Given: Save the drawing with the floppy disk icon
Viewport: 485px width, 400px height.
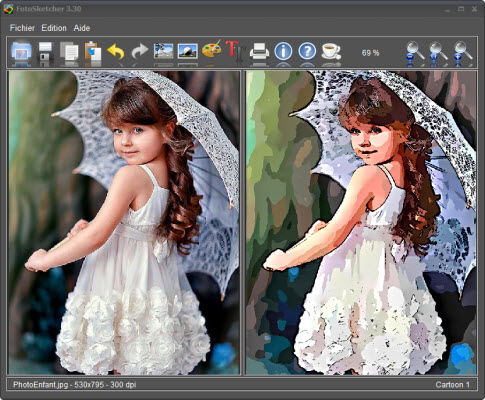Looking at the screenshot, I should [x=45, y=52].
